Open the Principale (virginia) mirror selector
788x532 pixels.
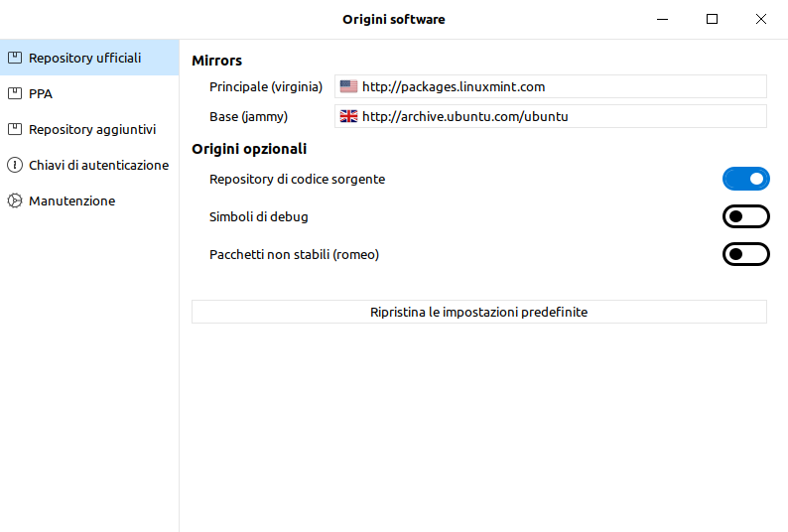(x=551, y=87)
